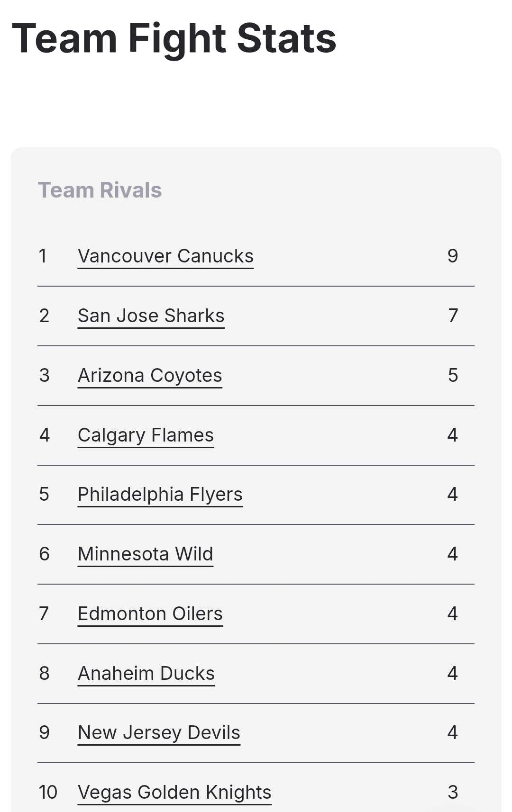
Task: Click the fight count 9 for Vancouver
Action: (x=453, y=256)
